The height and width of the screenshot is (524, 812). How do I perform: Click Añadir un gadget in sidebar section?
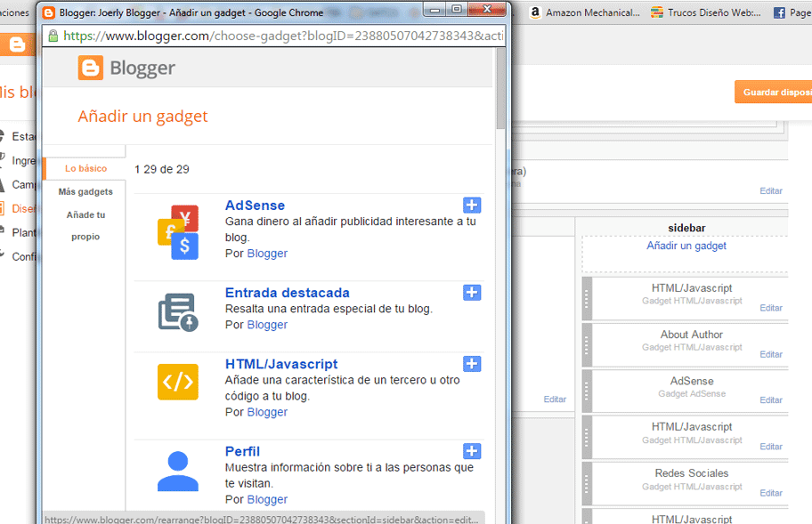tap(686, 246)
